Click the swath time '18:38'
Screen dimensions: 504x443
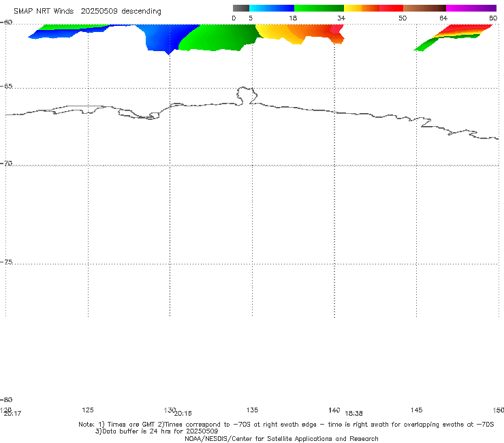click(354, 414)
